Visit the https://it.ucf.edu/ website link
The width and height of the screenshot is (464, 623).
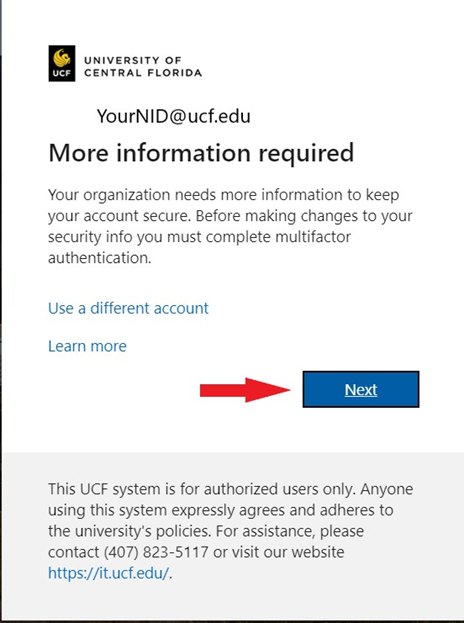[108, 573]
